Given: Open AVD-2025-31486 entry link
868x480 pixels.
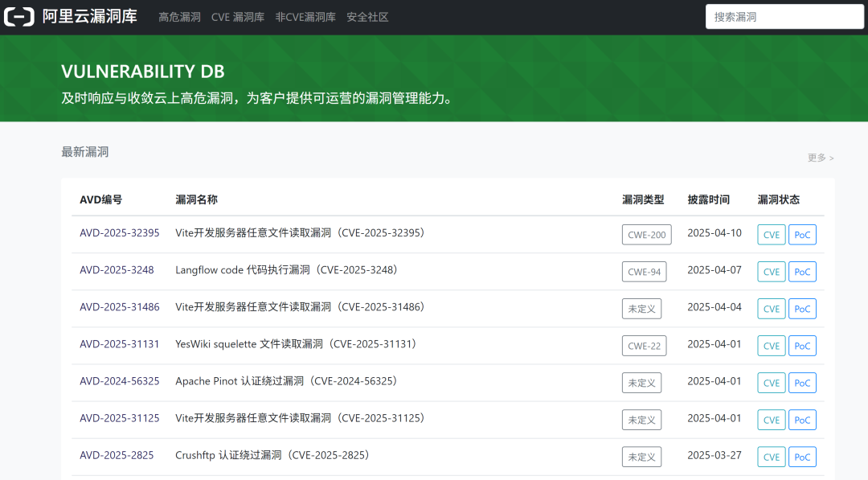Looking at the screenshot, I should coord(120,307).
